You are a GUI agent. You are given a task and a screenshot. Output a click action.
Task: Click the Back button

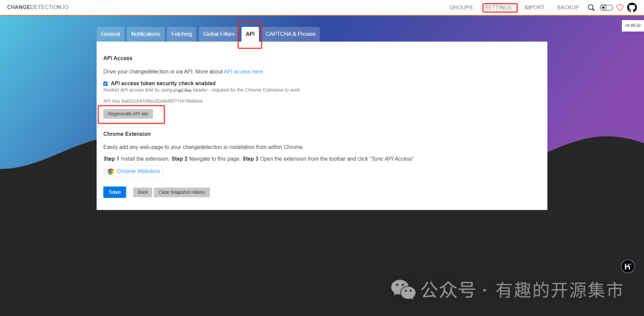(143, 193)
